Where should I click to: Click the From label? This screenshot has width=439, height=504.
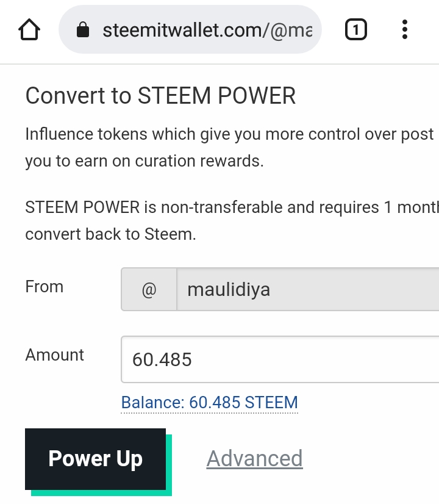tap(45, 286)
